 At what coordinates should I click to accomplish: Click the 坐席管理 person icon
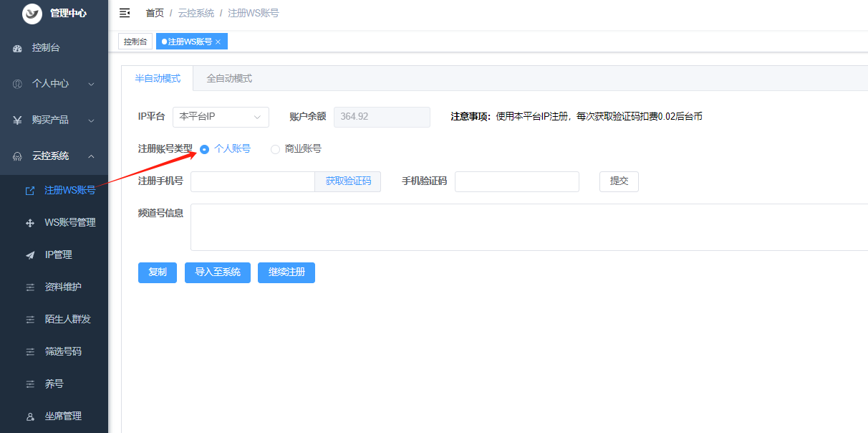30,417
